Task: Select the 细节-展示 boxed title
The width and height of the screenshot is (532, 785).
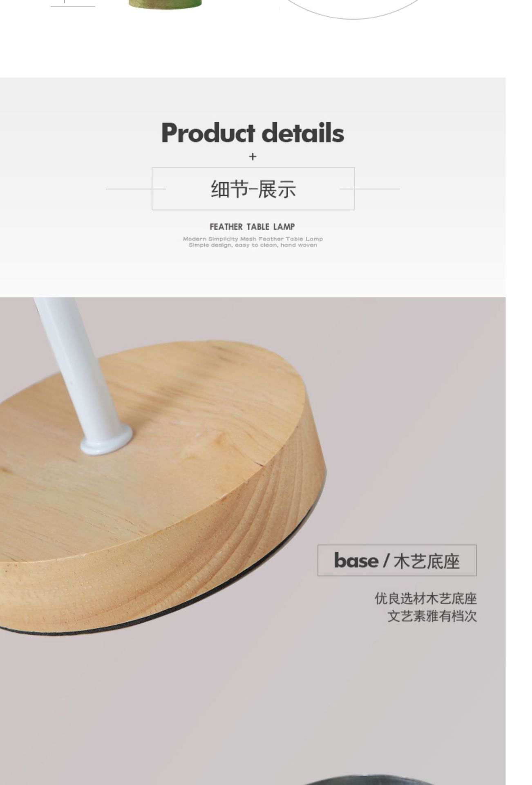Action: coord(253,189)
